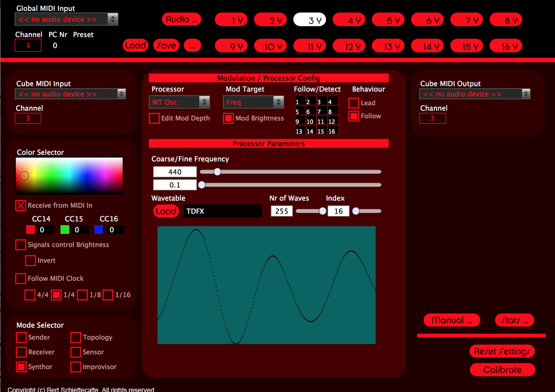The height and width of the screenshot is (392, 555).
Task: Click the Calibrate button
Action: [502, 370]
